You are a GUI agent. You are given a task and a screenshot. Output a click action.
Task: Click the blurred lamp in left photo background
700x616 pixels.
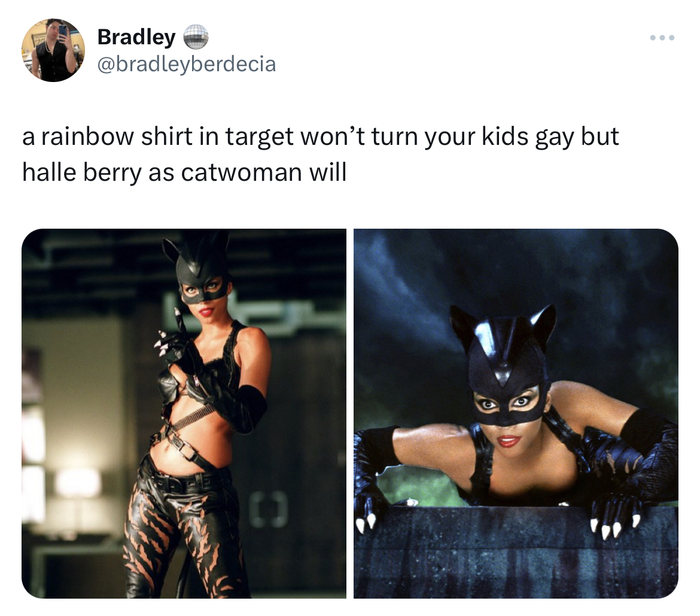click(x=78, y=483)
